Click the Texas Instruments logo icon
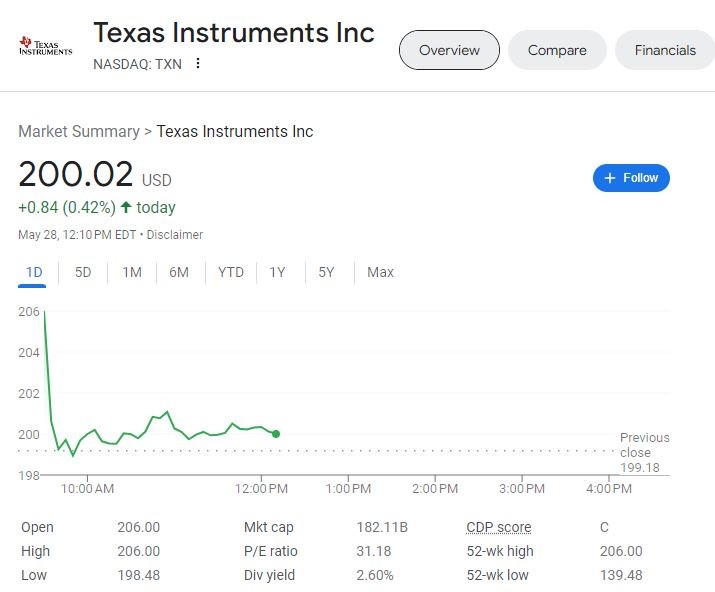 point(46,46)
